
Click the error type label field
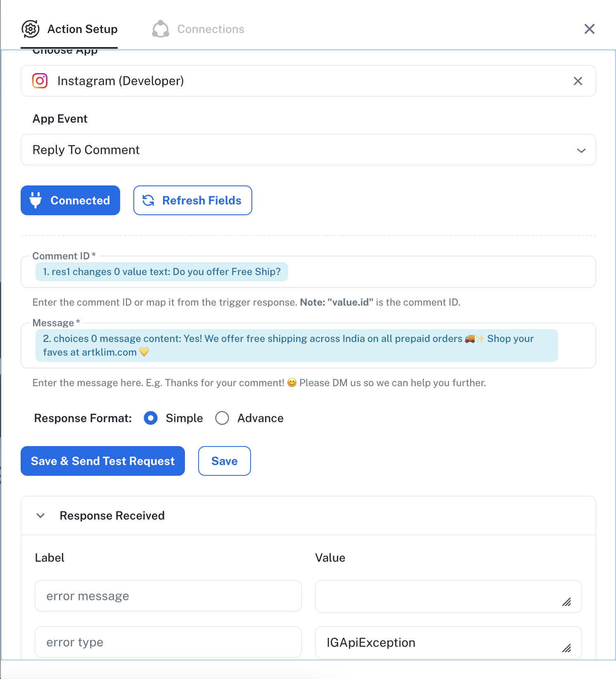click(x=168, y=642)
